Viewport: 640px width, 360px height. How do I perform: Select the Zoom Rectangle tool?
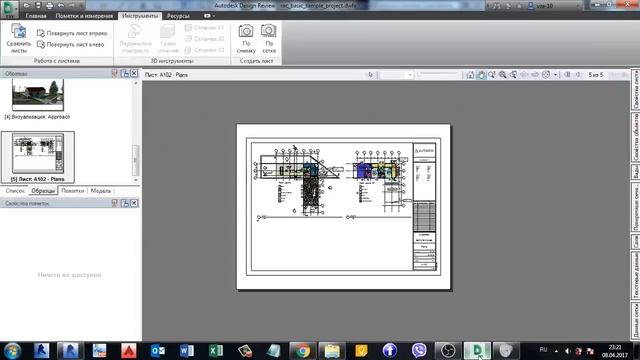pyautogui.click(x=502, y=75)
